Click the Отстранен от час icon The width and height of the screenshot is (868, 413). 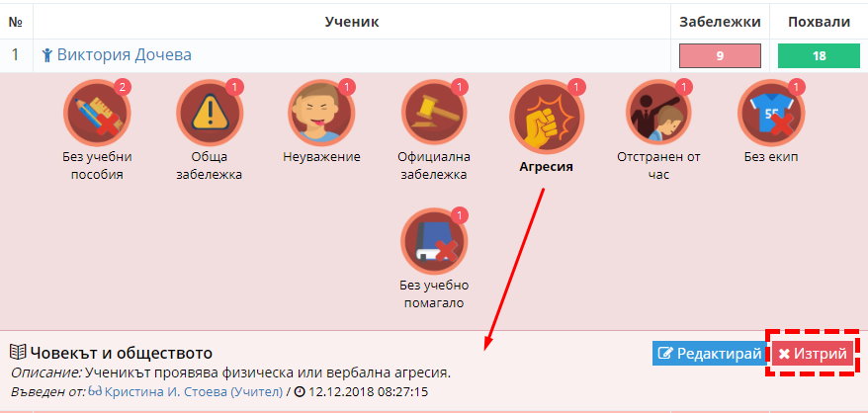pos(658,113)
